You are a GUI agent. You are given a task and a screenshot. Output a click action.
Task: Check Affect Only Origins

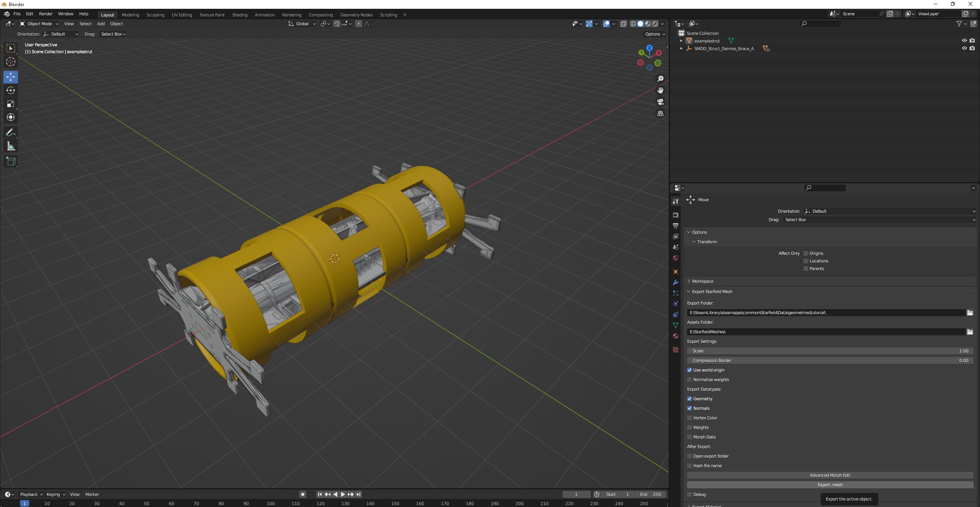(x=806, y=253)
